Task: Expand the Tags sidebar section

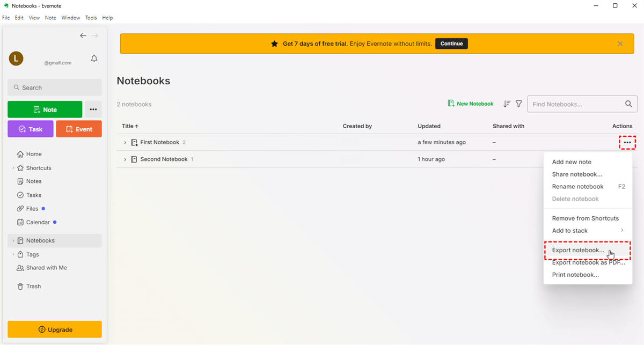Action: click(x=13, y=254)
